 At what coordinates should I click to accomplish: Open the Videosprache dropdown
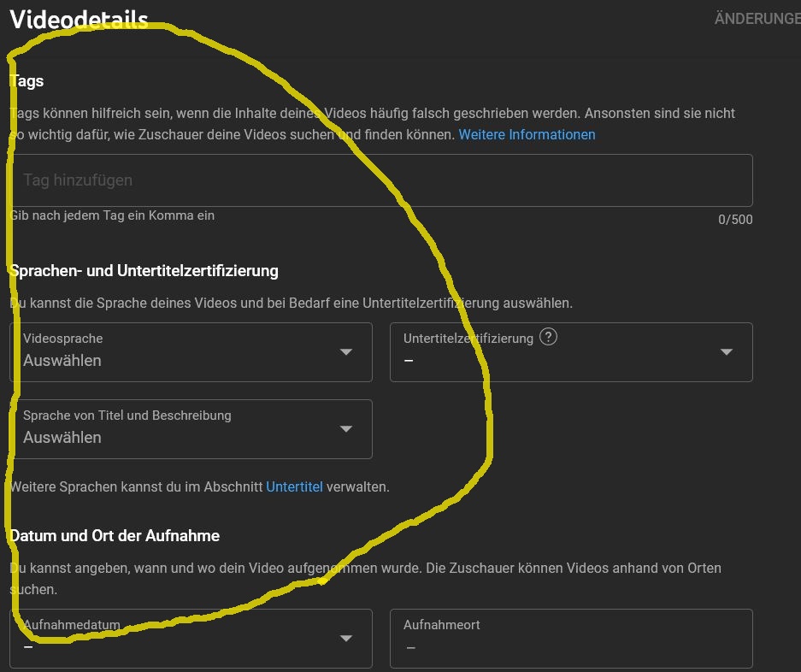pos(191,351)
